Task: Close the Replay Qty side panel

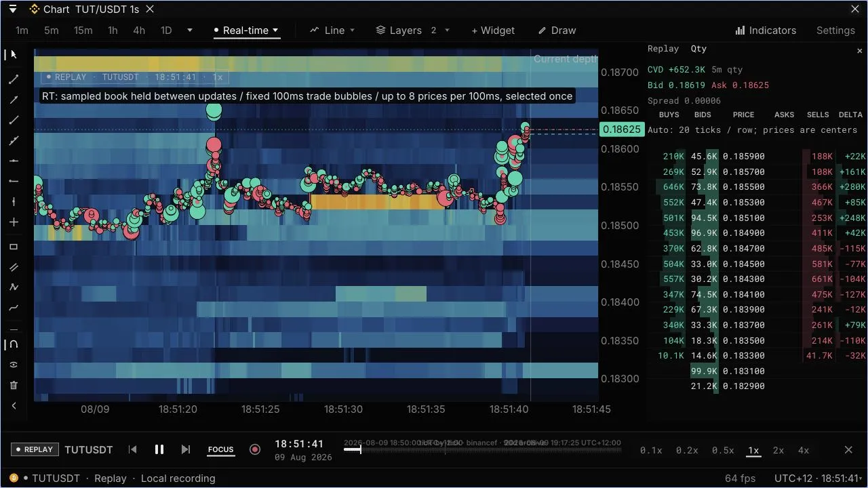Action: (x=860, y=51)
